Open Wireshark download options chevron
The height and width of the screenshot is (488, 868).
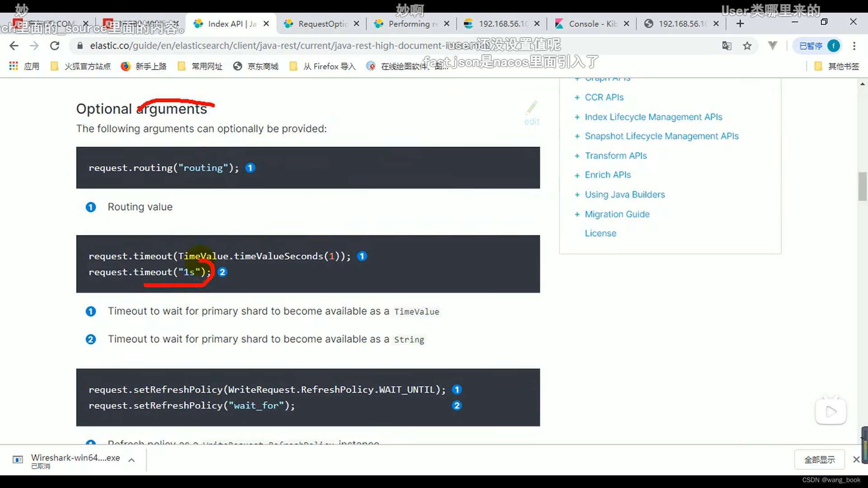click(x=132, y=460)
